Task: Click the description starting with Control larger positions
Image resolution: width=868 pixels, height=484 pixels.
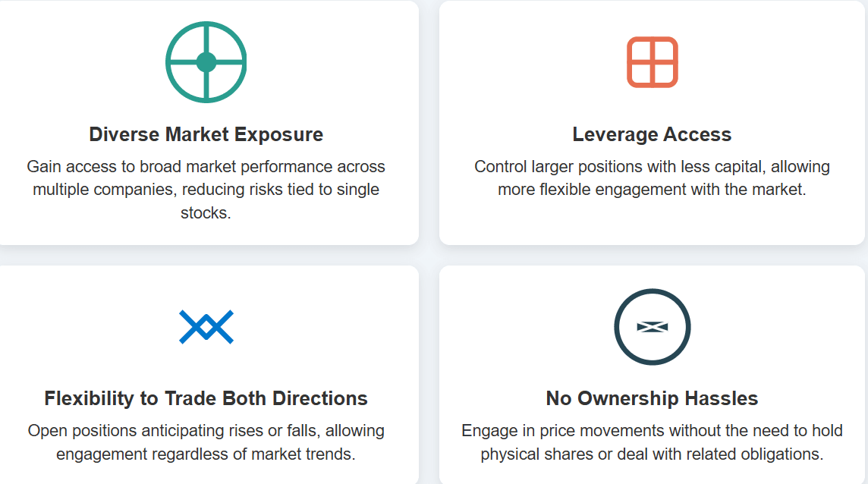Action: 652,178
